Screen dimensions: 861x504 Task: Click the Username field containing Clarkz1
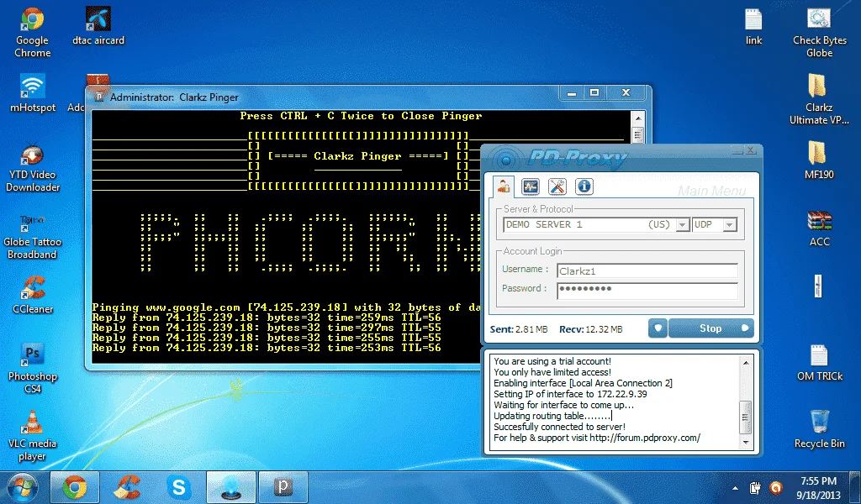(647, 270)
